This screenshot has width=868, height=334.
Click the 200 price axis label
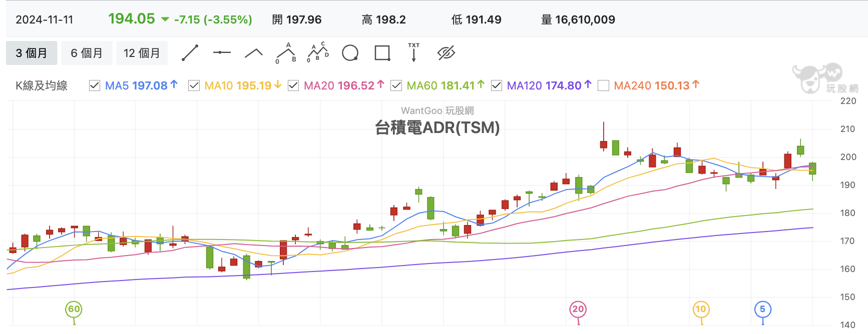click(848, 157)
